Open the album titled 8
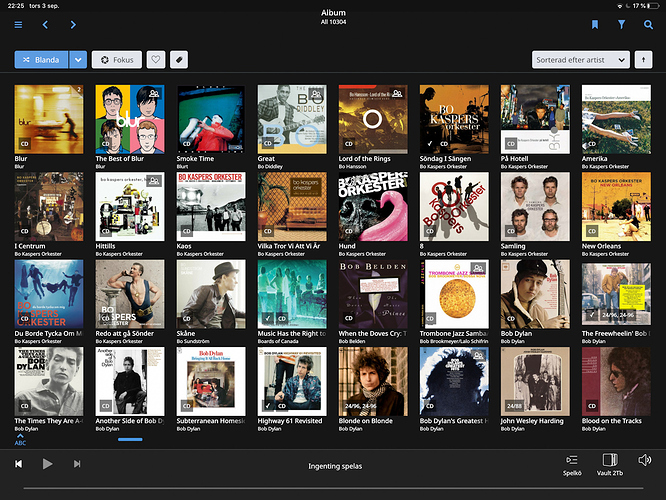The image size is (666, 500). [x=454, y=206]
